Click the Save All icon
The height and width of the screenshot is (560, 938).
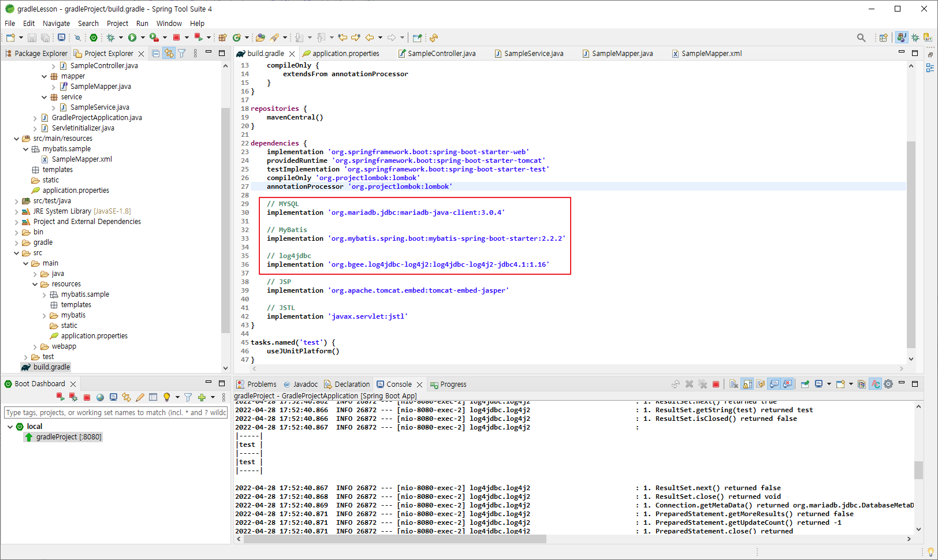point(45,38)
